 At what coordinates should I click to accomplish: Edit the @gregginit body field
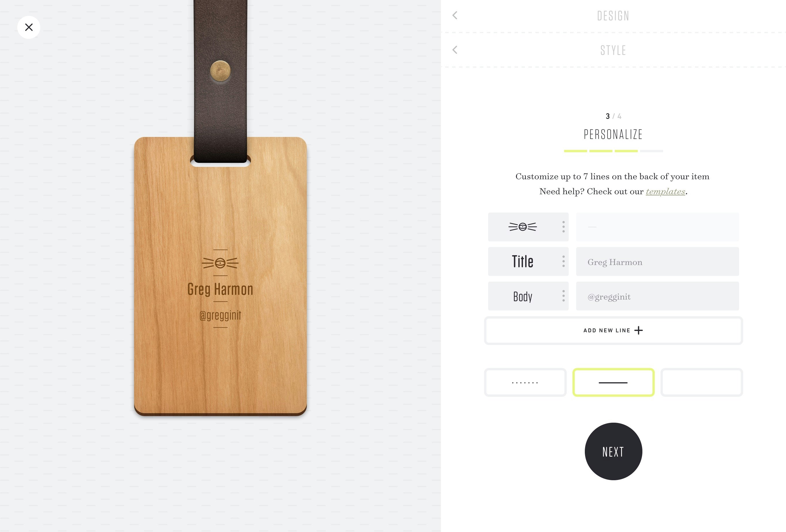pyautogui.click(x=657, y=296)
